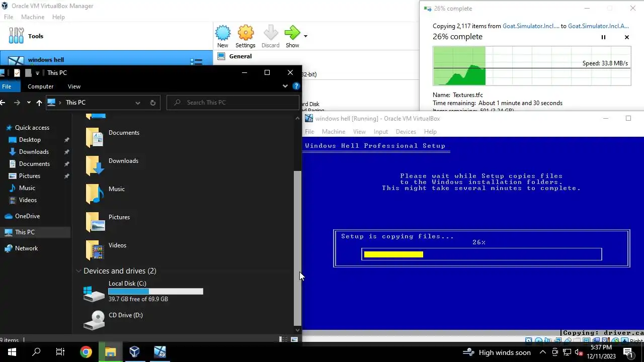
Task: Open Machine menu in the running VM window
Action: [334, 132]
